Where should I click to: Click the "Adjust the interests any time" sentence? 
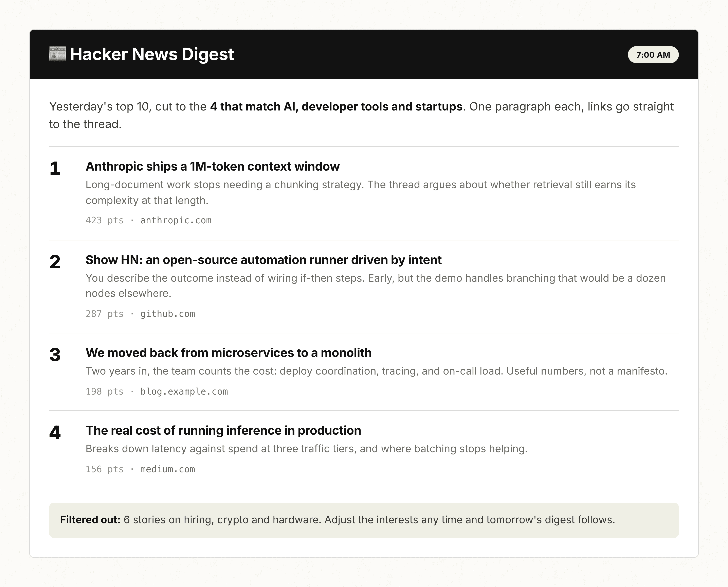470,520
